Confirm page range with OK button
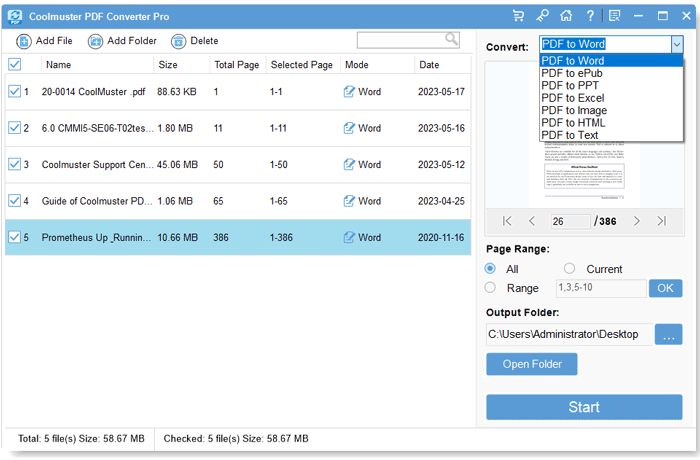Viewport: 700px width, 460px height. pos(665,288)
